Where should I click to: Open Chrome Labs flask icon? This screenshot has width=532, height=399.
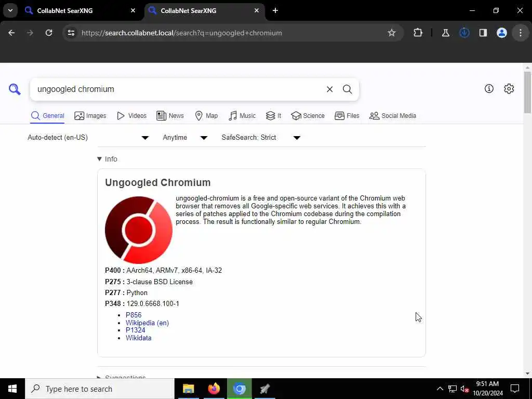(445, 33)
